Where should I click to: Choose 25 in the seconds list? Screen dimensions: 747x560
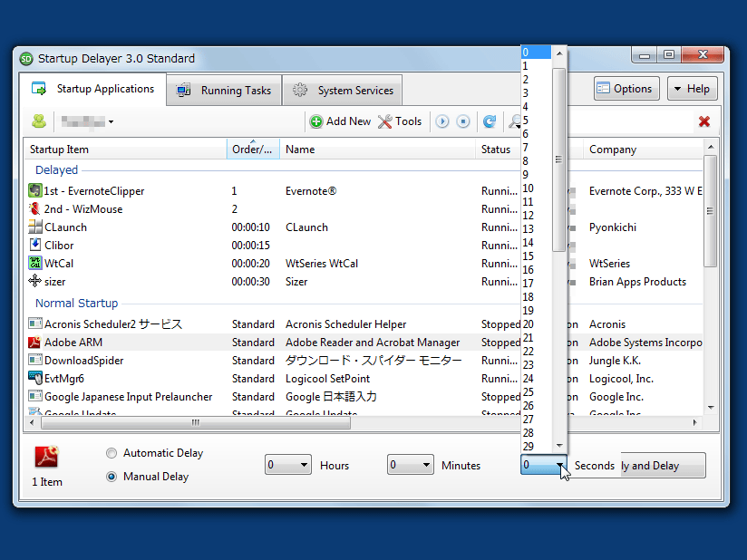536,391
